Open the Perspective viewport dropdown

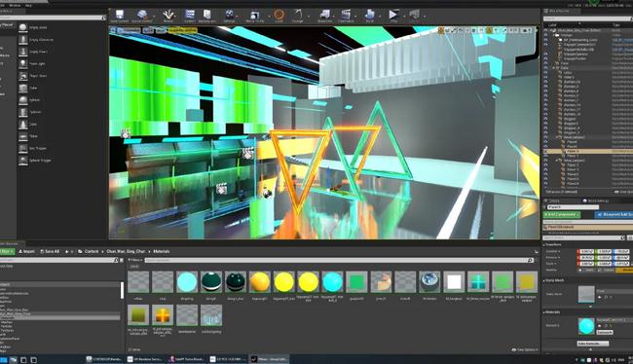[x=129, y=30]
